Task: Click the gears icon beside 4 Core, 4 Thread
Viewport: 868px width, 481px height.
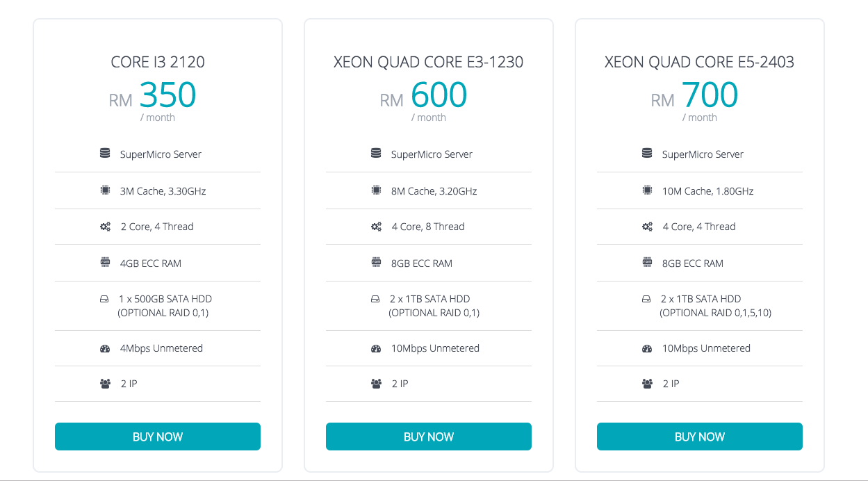Action: [x=647, y=227]
